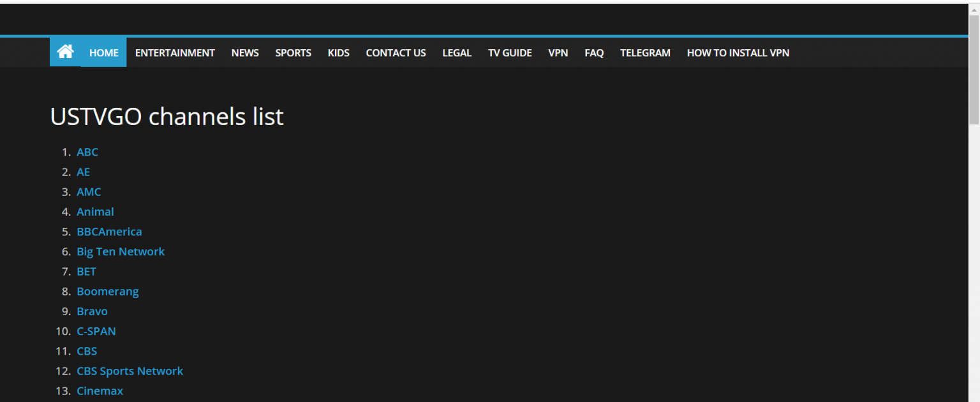Open the Bravo channel link

(x=92, y=311)
